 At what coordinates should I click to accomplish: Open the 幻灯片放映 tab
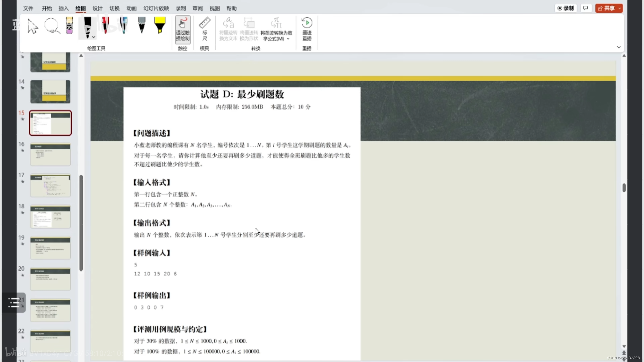tap(156, 8)
